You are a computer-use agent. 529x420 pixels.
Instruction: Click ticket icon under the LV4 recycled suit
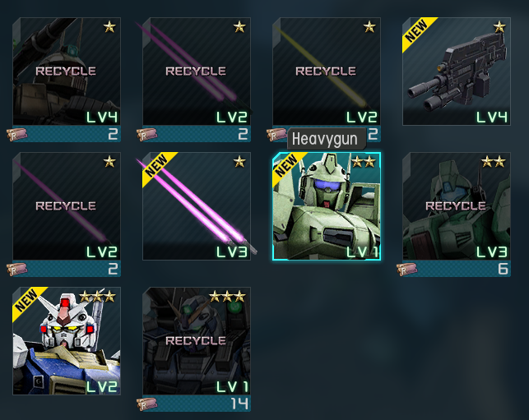click(x=17, y=135)
